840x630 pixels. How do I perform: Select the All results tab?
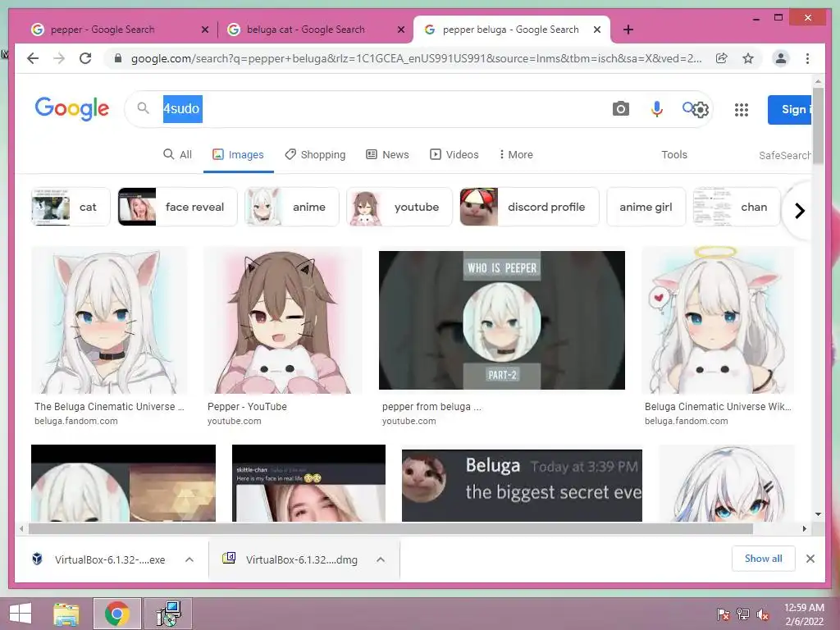coord(177,154)
